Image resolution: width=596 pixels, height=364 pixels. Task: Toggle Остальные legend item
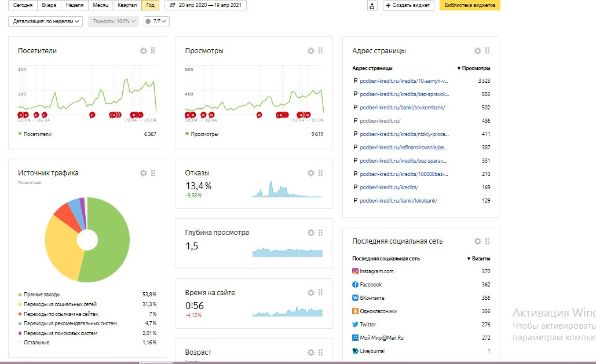point(34,343)
